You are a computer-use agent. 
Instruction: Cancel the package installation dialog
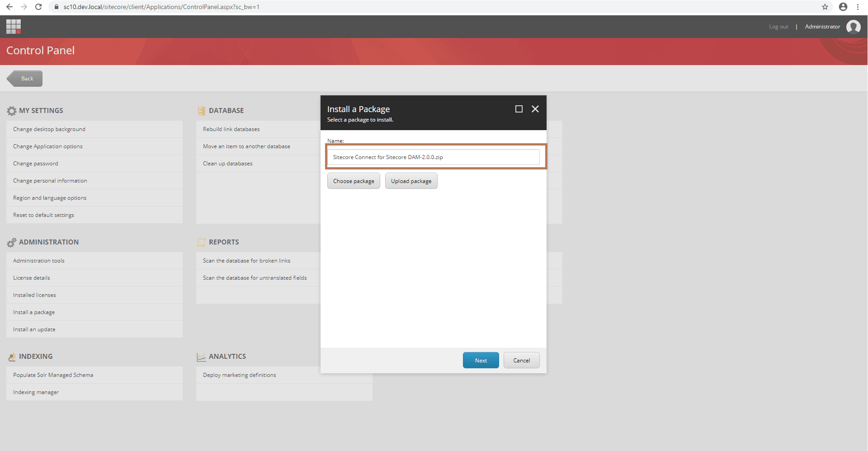tap(522, 361)
